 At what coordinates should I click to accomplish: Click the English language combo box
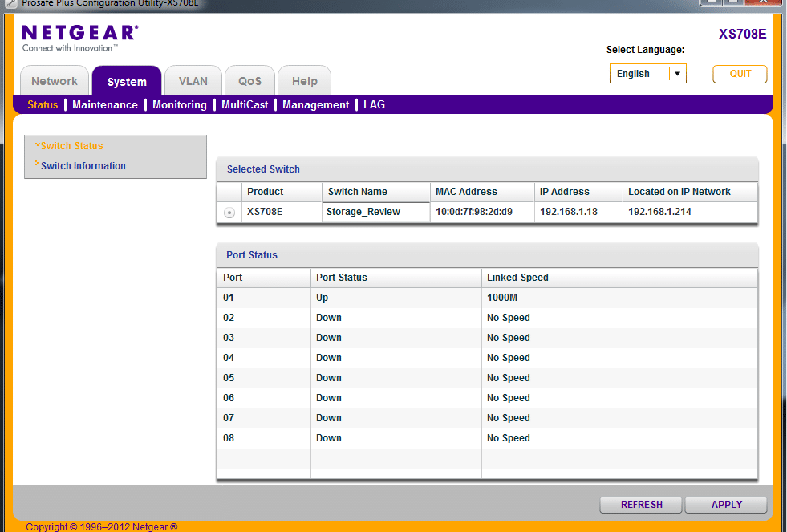[x=647, y=74]
